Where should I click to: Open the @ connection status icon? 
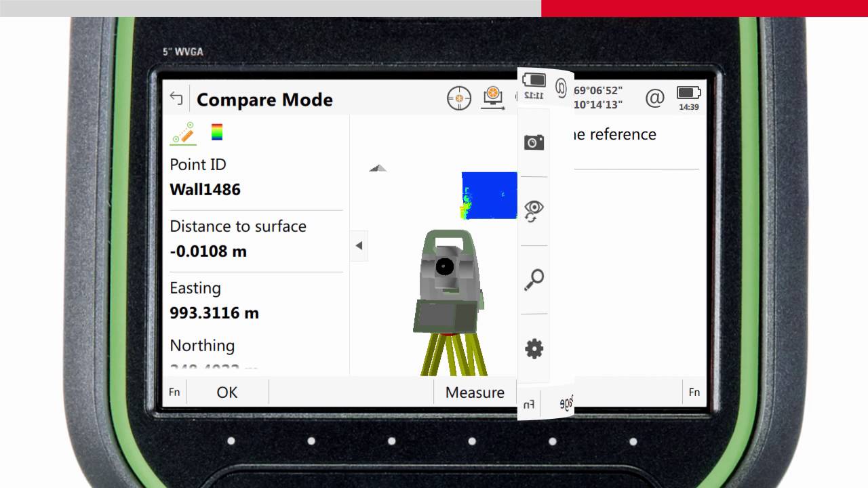654,98
